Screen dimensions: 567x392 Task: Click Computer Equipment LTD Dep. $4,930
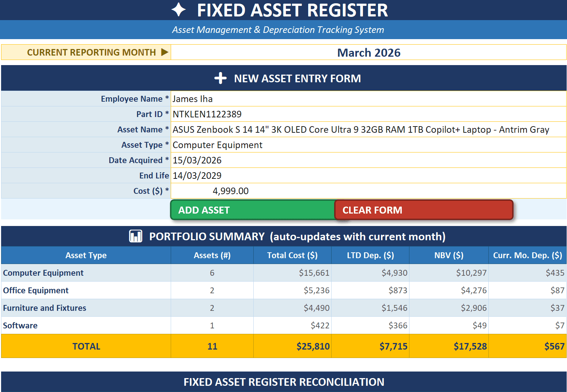[x=370, y=273]
